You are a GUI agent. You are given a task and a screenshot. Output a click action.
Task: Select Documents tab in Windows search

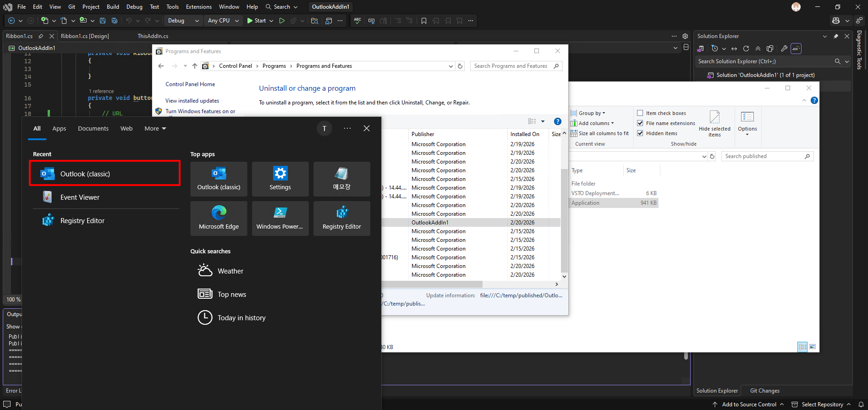(93, 129)
